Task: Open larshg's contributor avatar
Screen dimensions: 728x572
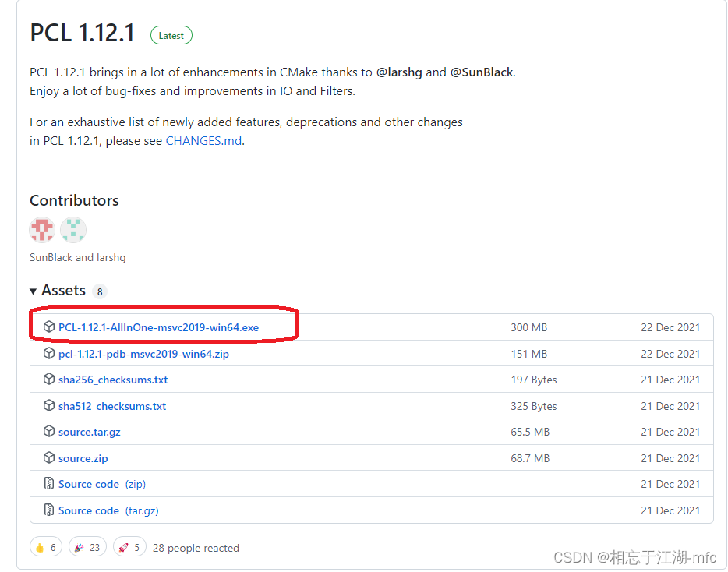Action: pos(73,230)
